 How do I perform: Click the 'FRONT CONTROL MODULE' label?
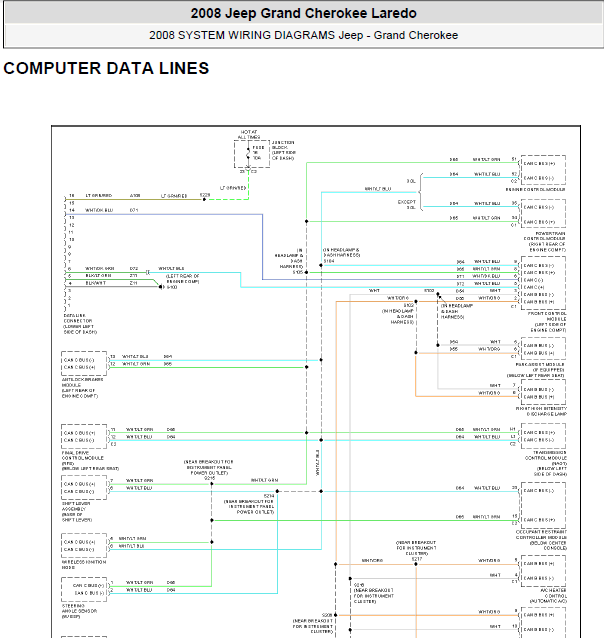click(x=547, y=316)
